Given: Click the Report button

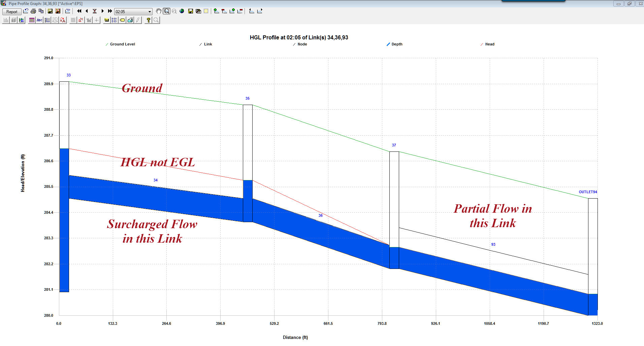Looking at the screenshot, I should 12,11.
